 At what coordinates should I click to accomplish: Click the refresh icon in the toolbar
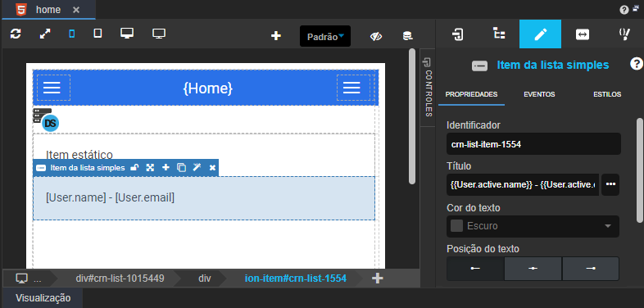[16, 34]
